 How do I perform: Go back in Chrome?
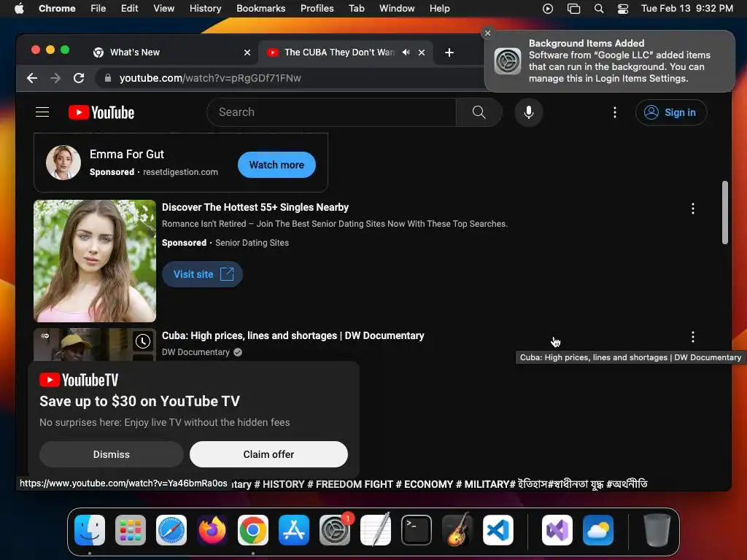pos(32,78)
